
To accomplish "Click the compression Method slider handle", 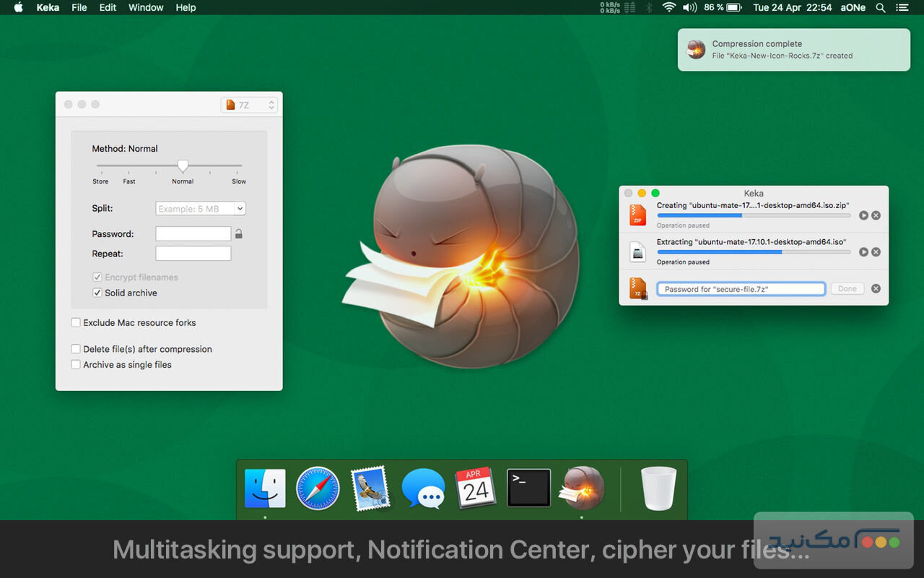I will tap(183, 166).
